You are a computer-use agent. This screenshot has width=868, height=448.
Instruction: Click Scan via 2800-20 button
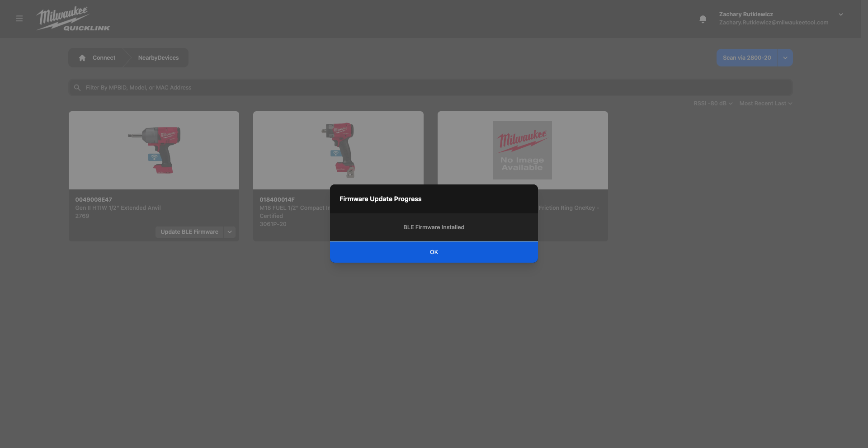[x=747, y=58]
